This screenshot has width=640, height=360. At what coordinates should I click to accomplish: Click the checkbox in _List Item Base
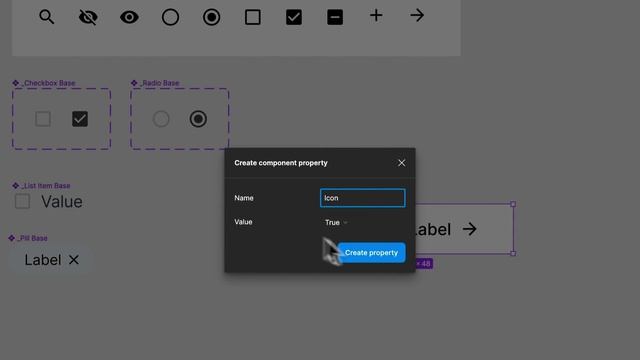pos(22,201)
